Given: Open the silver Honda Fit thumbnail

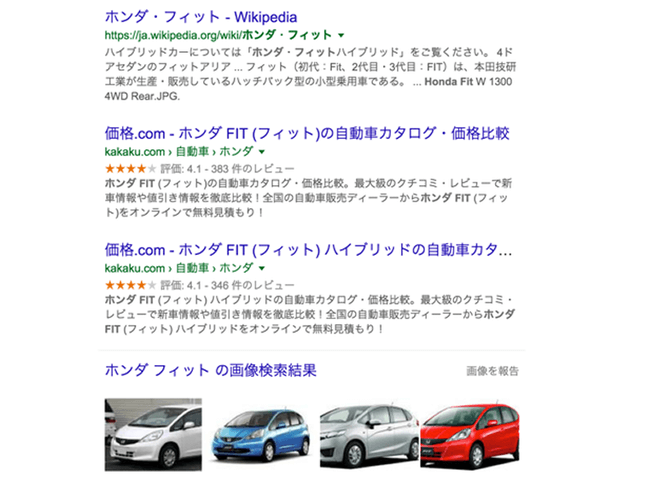Looking at the screenshot, I should pos(370,436).
